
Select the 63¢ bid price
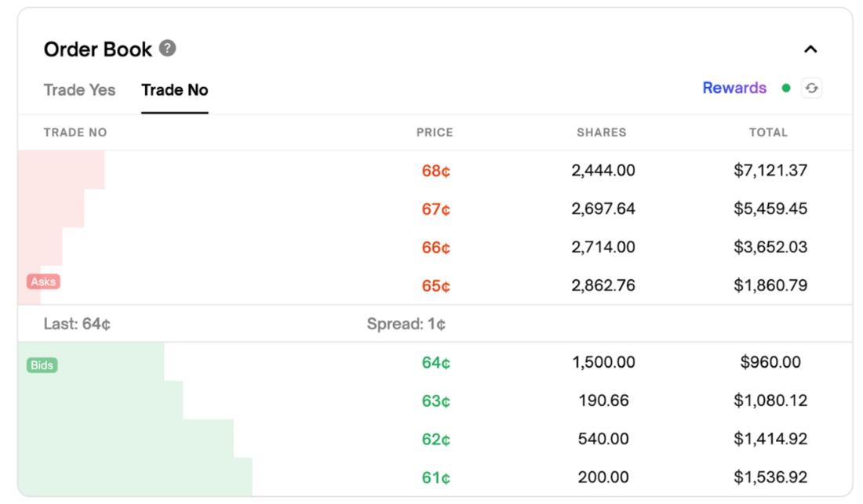[435, 401]
